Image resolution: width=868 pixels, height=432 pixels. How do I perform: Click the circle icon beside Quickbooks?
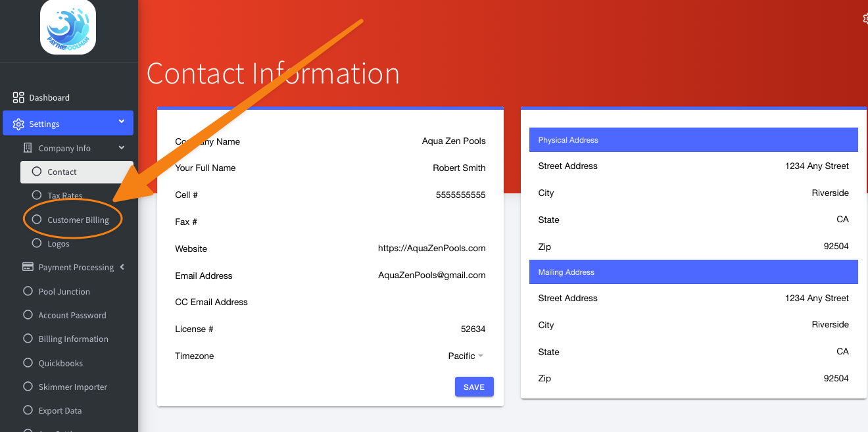tap(28, 363)
